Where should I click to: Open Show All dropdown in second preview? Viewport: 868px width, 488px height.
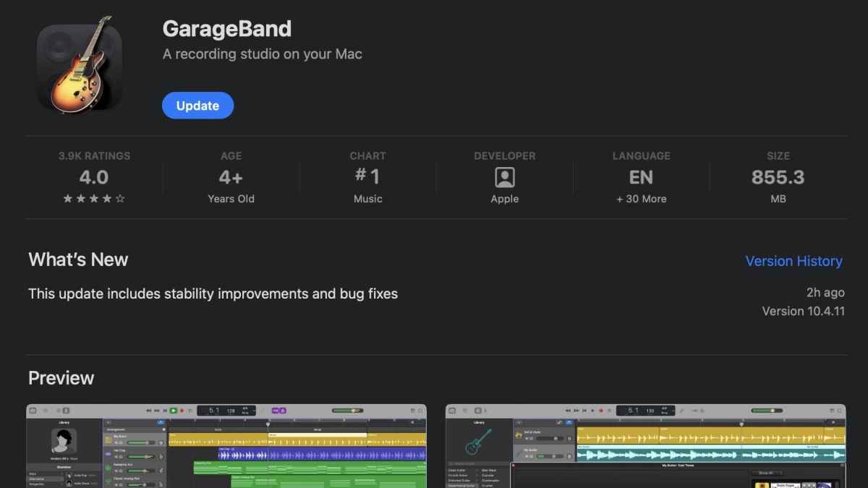(x=767, y=473)
